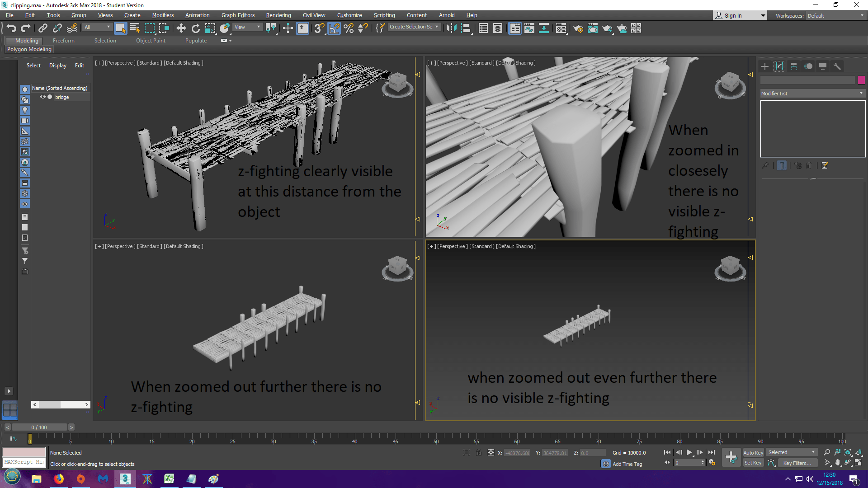
Task: Open the Render Setup icon
Action: pos(578,28)
